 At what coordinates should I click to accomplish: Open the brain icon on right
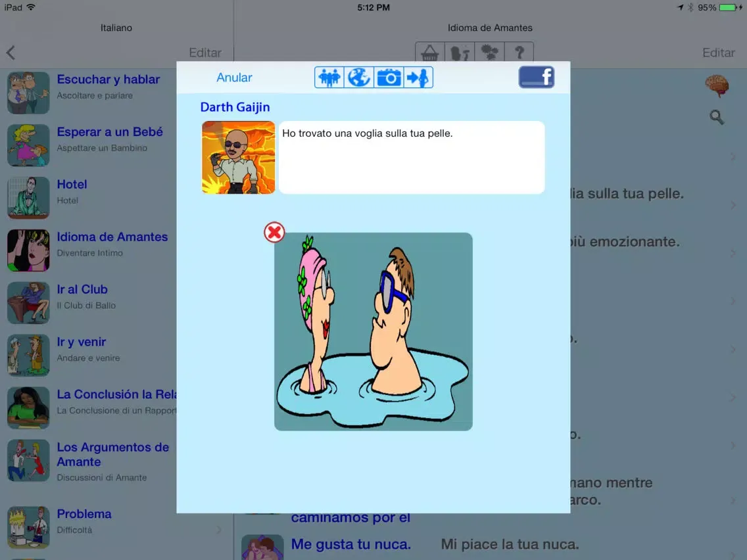(717, 85)
